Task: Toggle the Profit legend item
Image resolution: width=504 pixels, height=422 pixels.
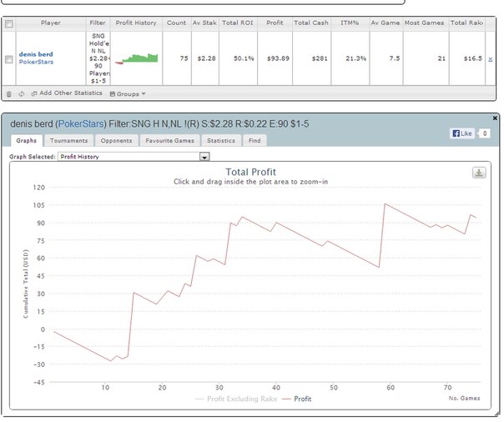Action: 297,399
